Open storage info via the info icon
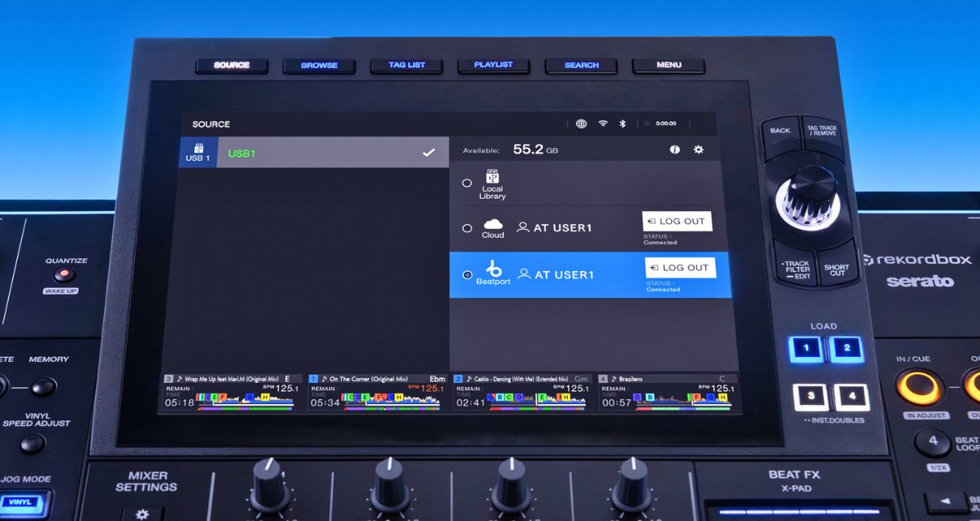This screenshot has height=521, width=980. (675, 150)
